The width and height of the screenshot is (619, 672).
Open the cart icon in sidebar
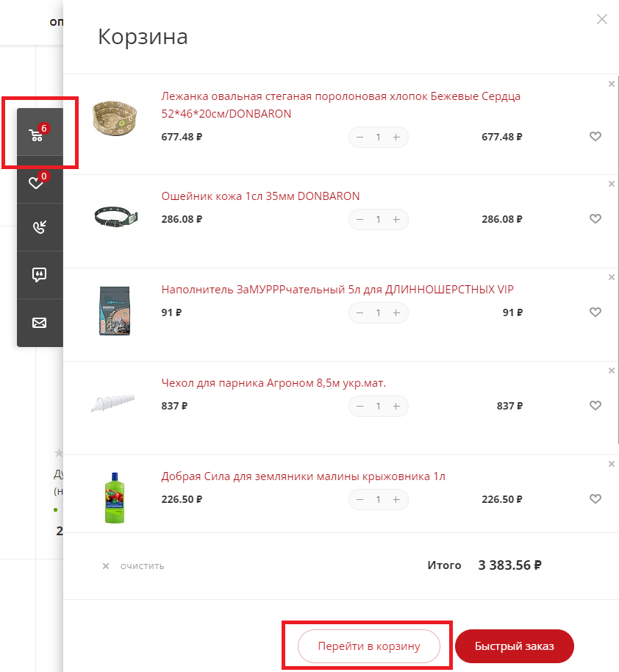coord(37,134)
